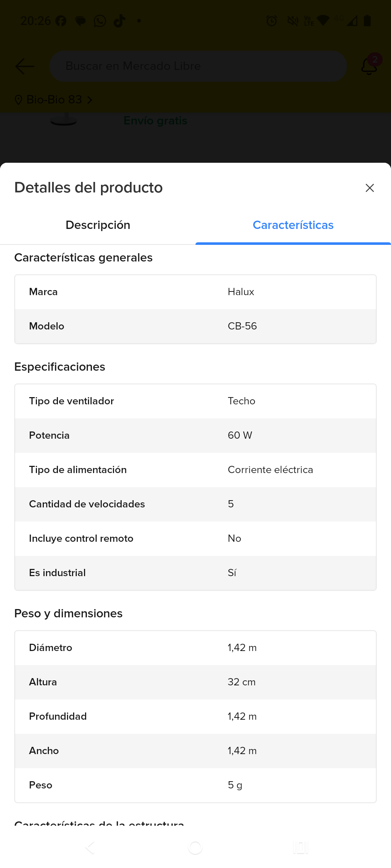
Task: Switch to the Descripción tab
Action: (x=98, y=225)
